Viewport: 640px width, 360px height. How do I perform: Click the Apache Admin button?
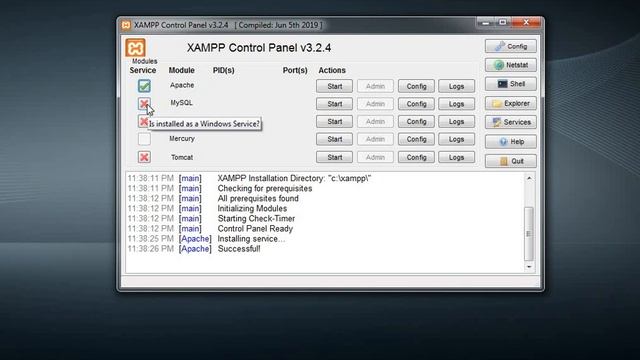(375, 86)
